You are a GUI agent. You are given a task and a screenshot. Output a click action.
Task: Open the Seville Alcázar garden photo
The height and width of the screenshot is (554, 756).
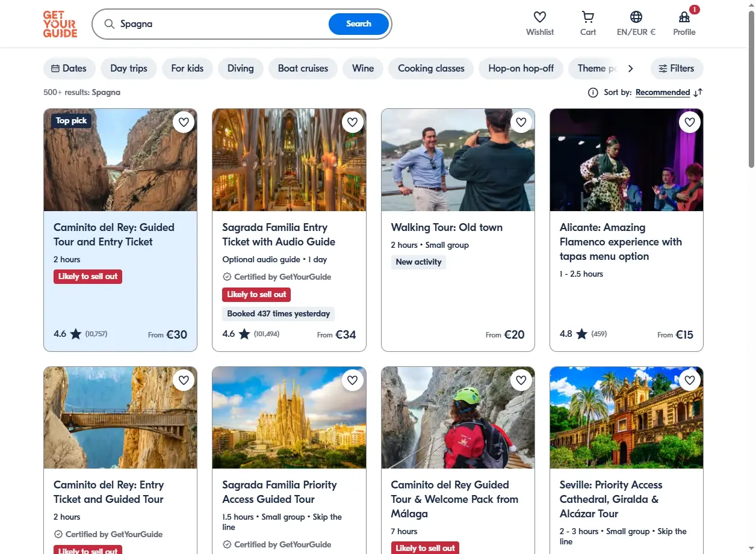point(627,417)
